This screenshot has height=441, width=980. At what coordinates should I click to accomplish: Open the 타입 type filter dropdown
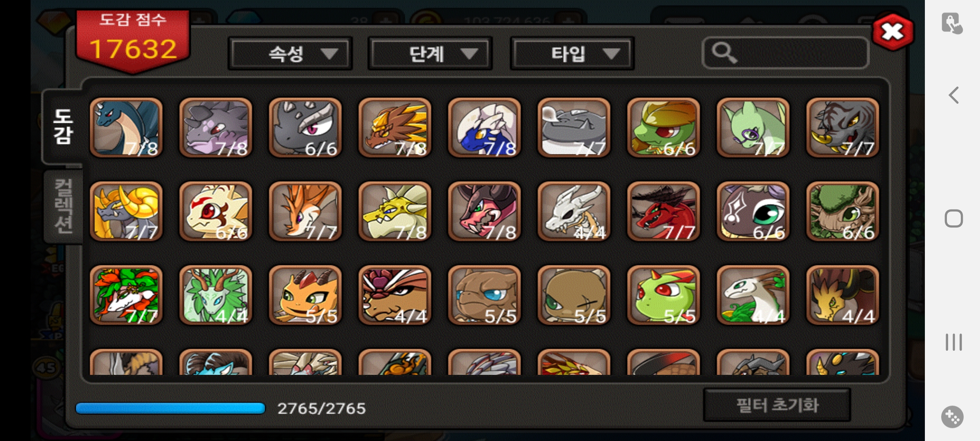click(x=572, y=53)
